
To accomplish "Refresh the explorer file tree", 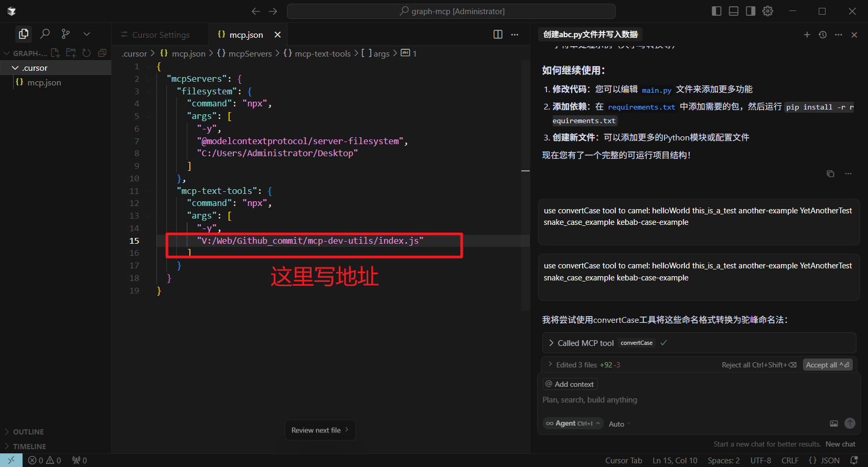I will point(87,53).
